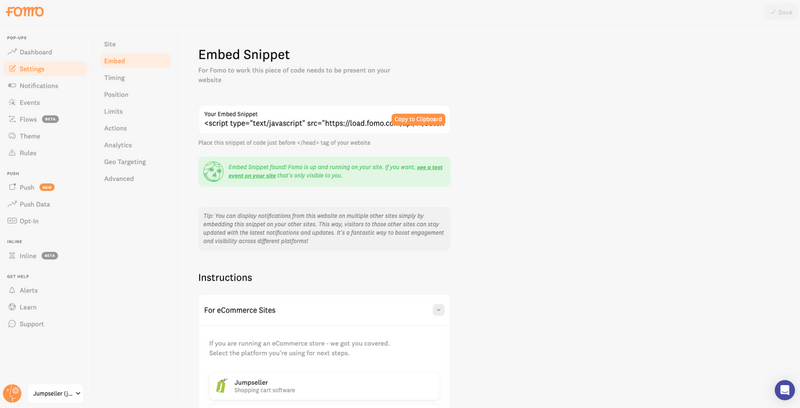Screen dimensions: 800x408
Task: Open the Learn globe icon
Action: 12,307
